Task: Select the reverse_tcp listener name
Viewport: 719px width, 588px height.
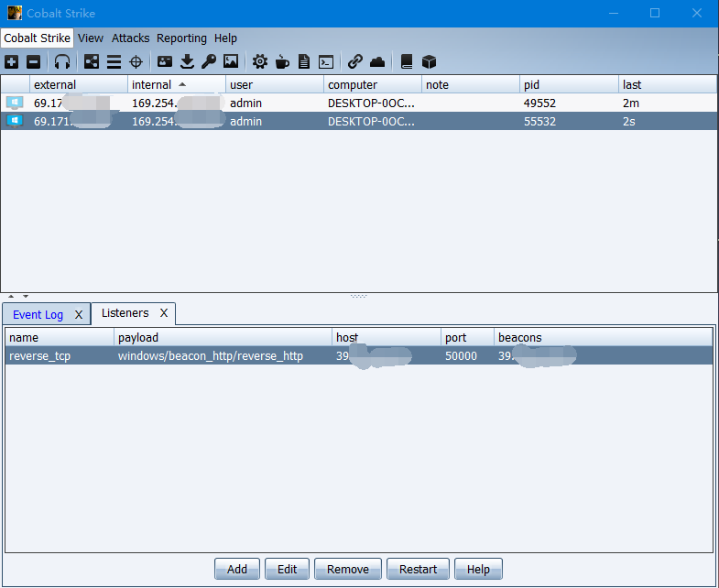Action: point(40,356)
